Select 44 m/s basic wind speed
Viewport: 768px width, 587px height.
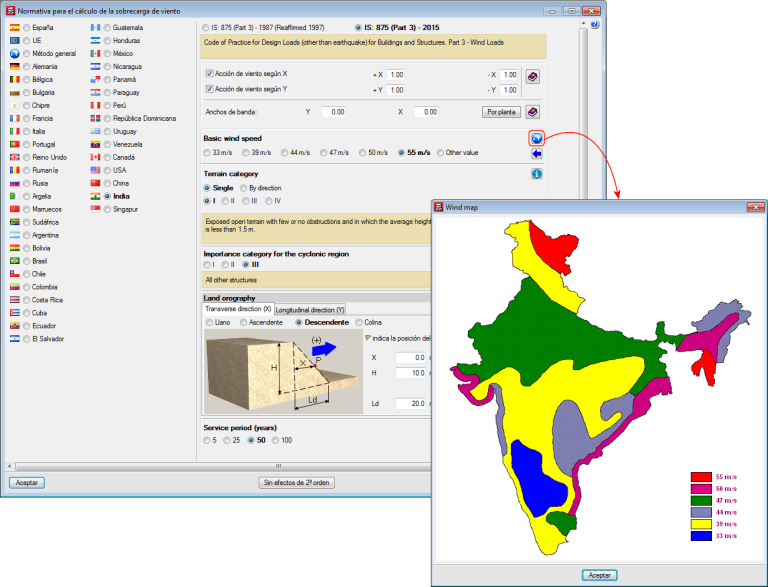pyautogui.click(x=285, y=153)
